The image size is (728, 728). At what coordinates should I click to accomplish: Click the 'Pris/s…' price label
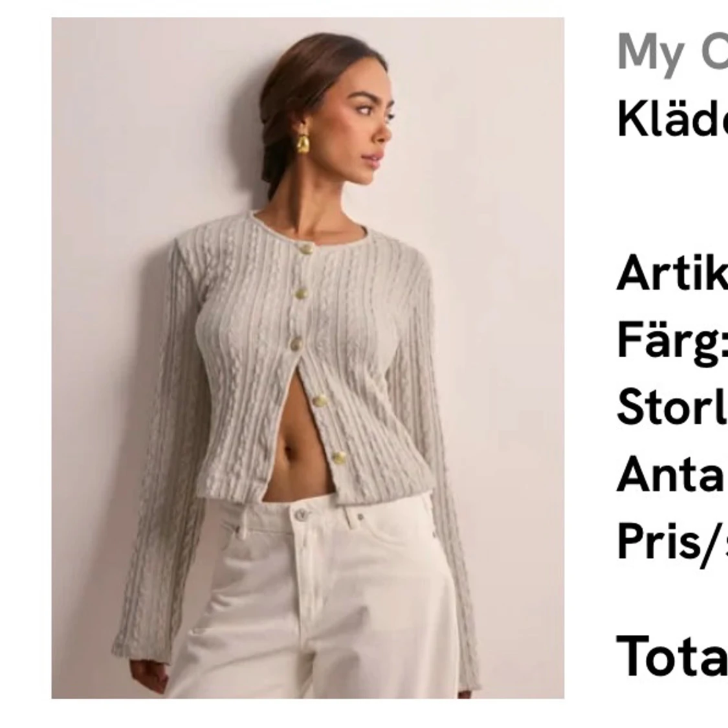[x=672, y=543]
